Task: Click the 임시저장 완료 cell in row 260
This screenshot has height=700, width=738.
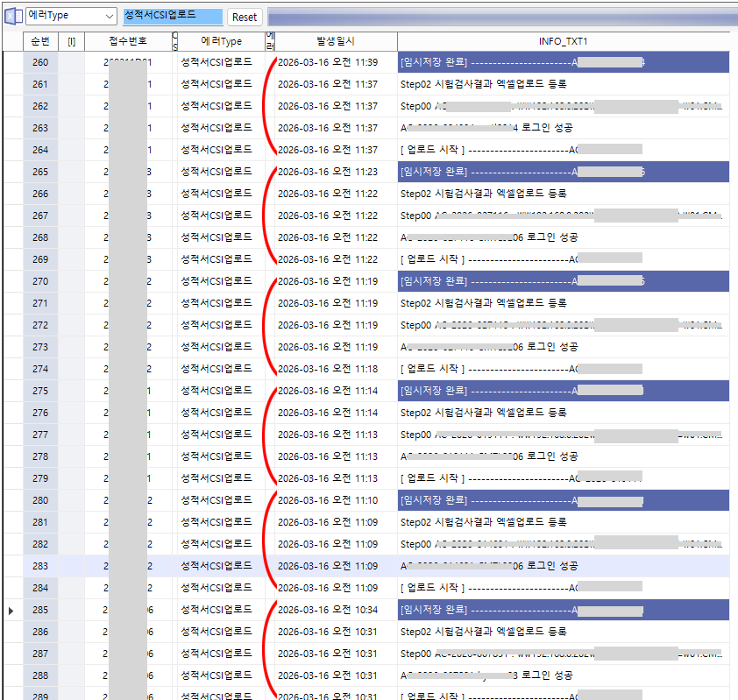Action: click(564, 62)
